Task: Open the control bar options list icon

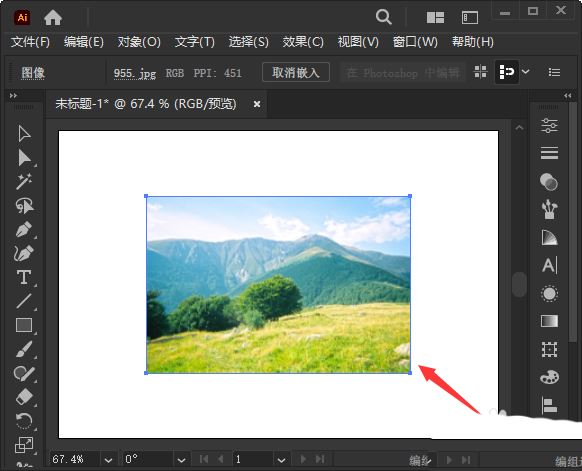Action: [555, 72]
